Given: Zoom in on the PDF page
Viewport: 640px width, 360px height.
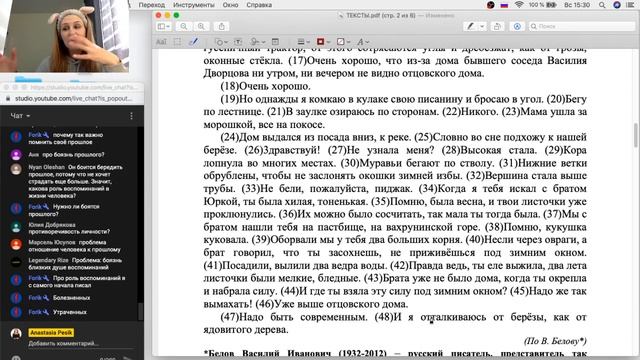Looking at the screenshot, I should pos(201,27).
